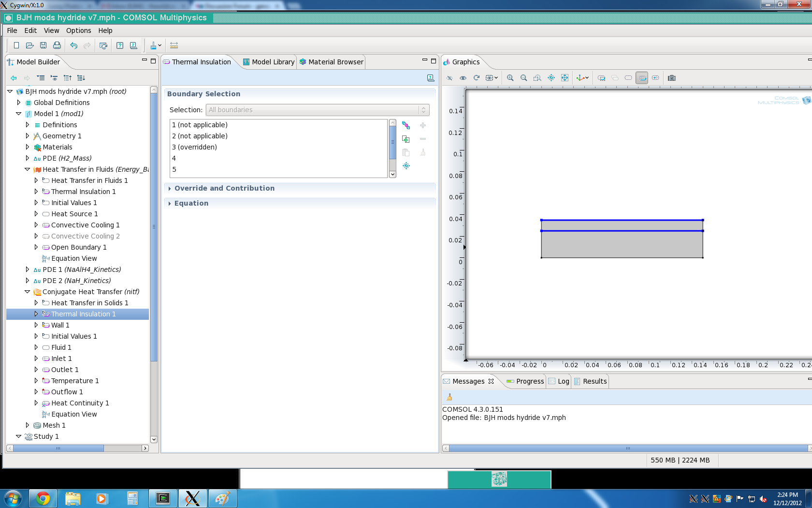This screenshot has height=508, width=812.
Task: Toggle the Select Boundaries mode button
Action: click(x=642, y=78)
